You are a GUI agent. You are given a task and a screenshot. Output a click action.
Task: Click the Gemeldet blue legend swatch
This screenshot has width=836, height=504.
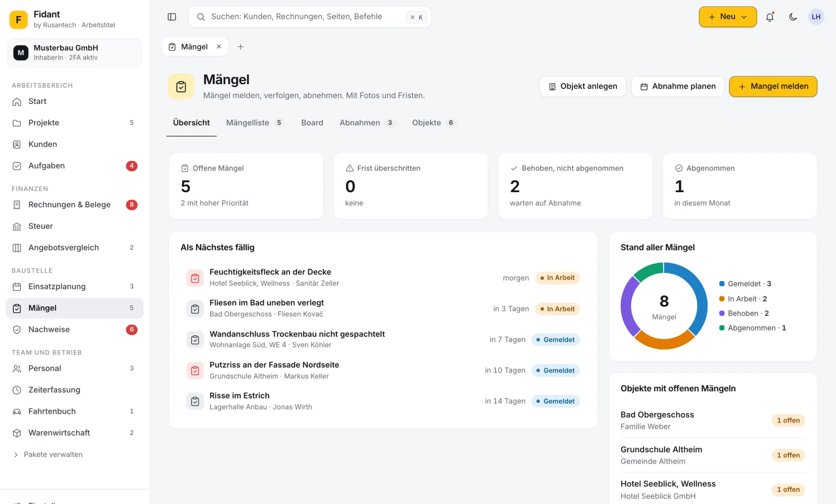point(722,284)
